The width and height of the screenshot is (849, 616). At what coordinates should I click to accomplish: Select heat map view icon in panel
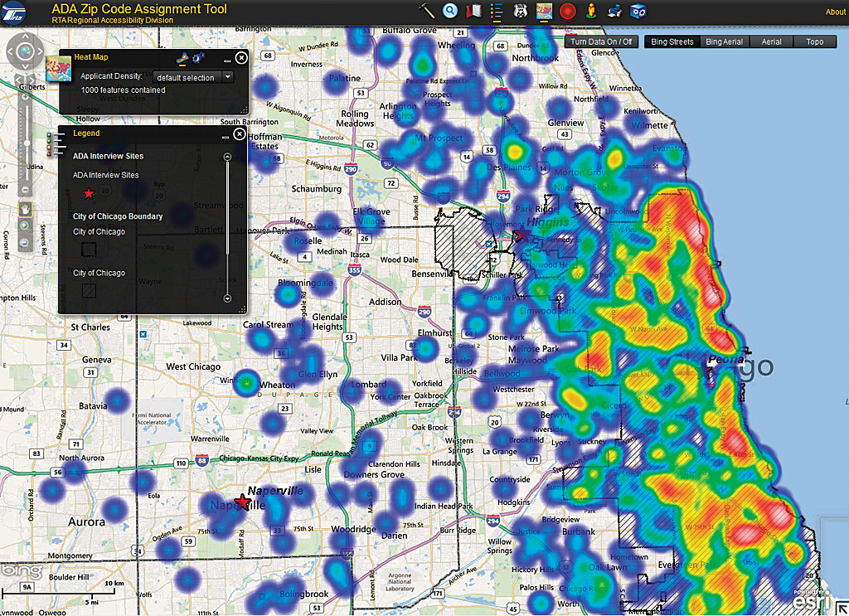tap(183, 58)
